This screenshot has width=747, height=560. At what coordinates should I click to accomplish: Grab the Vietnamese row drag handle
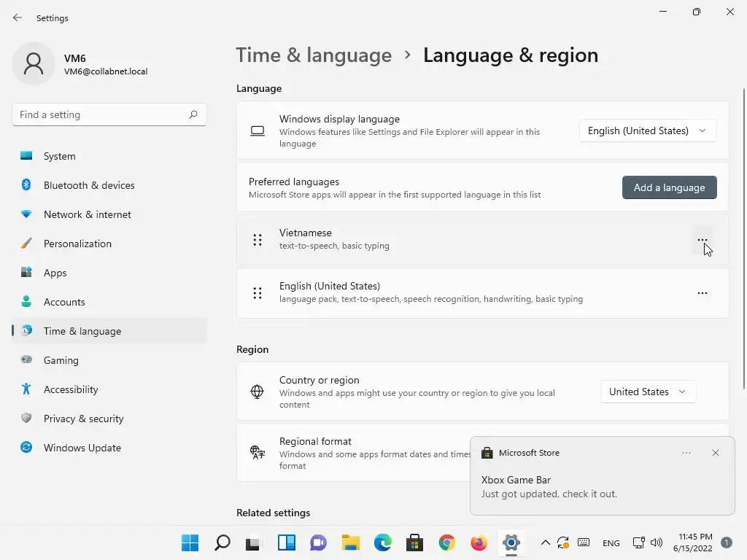[258, 240]
